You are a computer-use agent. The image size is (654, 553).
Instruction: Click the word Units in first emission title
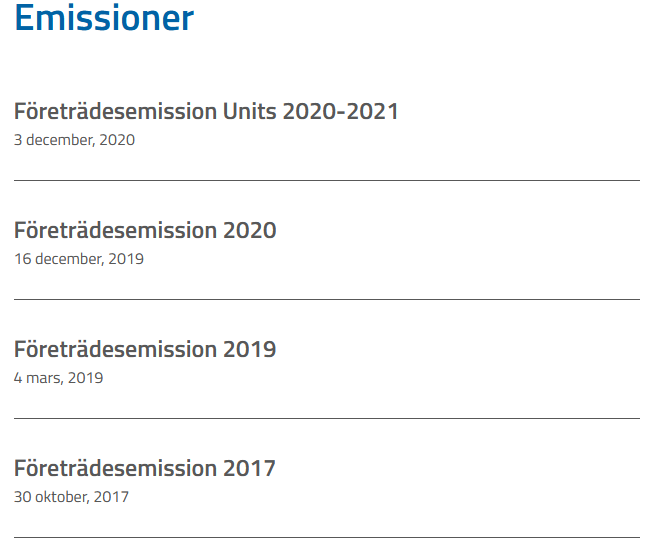(x=249, y=111)
